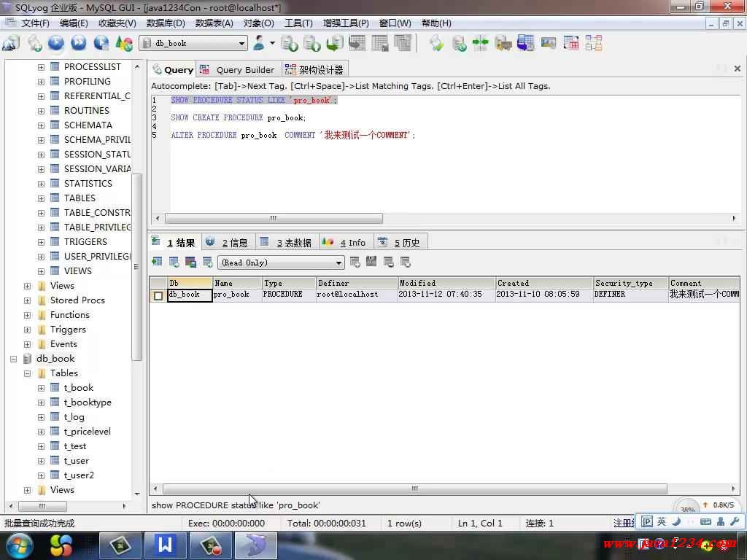The image size is (747, 560).
Task: Tick the checkbox on the db_book result row
Action: pyautogui.click(x=158, y=296)
